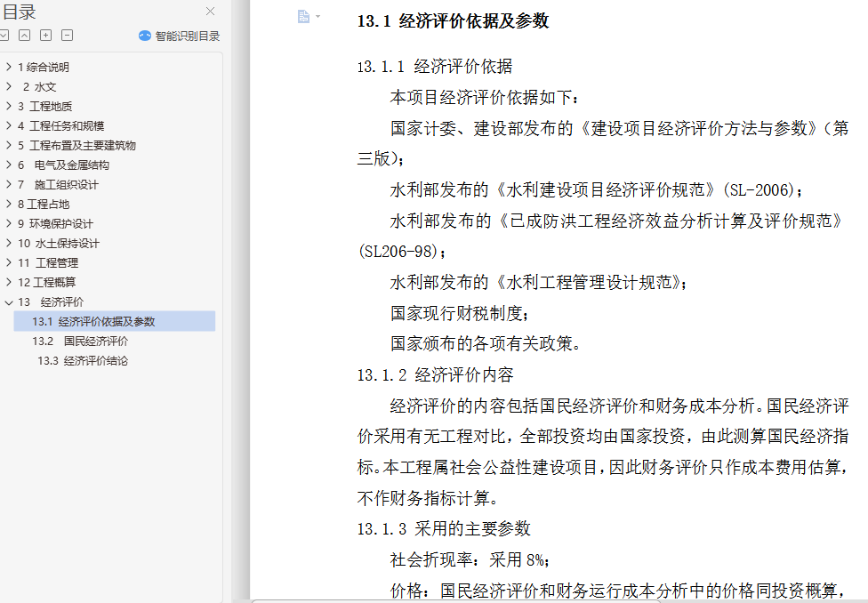Go to 4 工程任务和规模 in outline

(x=60, y=125)
